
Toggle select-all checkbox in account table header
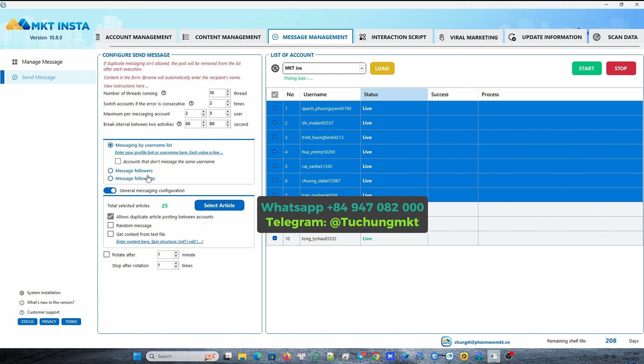275,95
